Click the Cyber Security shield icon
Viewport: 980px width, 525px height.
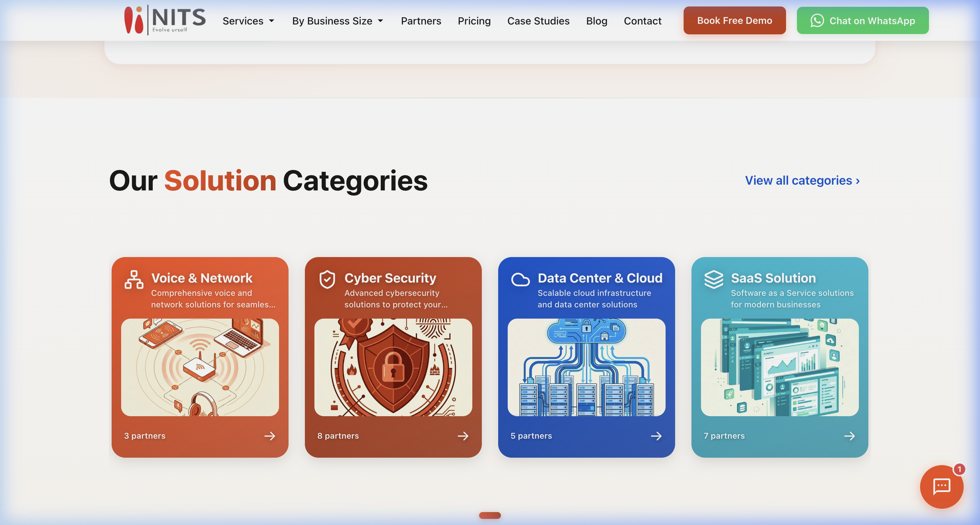coord(327,280)
